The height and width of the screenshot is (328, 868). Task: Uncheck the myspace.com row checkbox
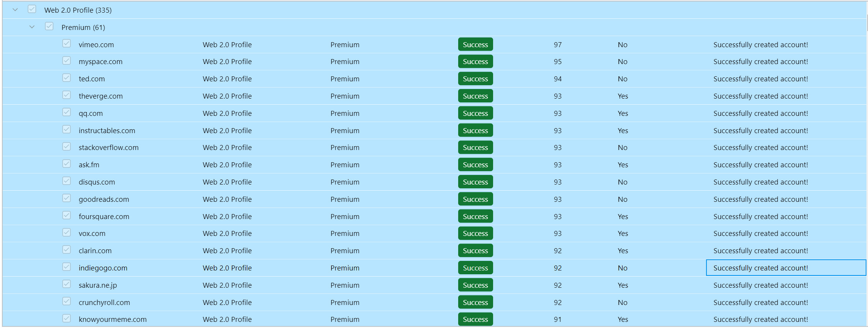pyautogui.click(x=66, y=61)
